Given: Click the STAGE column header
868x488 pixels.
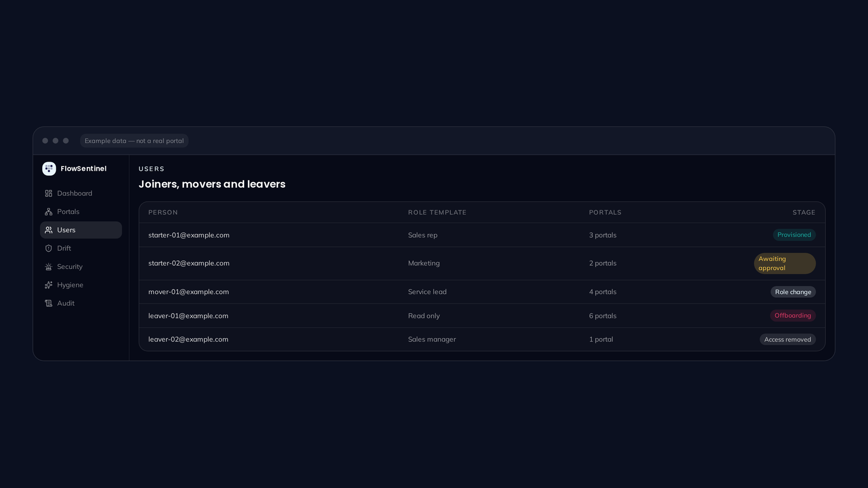Looking at the screenshot, I should coord(804,213).
